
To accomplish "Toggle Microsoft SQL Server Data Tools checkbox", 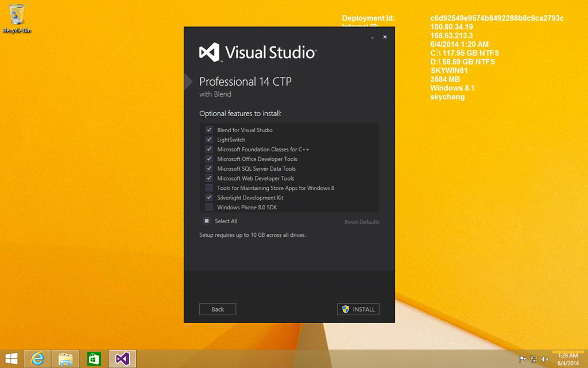I will point(209,168).
